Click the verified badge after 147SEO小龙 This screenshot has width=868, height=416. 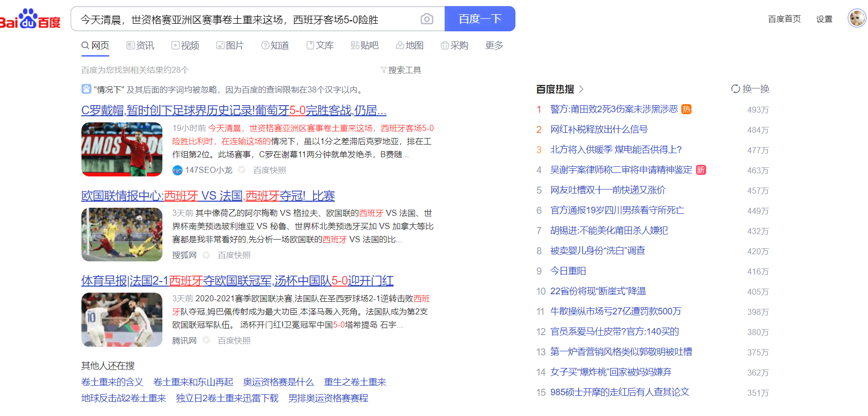click(242, 170)
